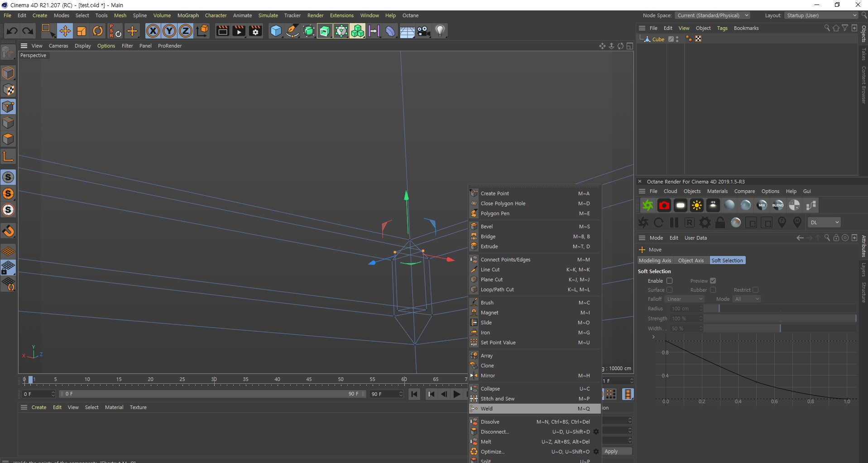Choose Weld from the context menu

coord(535,409)
